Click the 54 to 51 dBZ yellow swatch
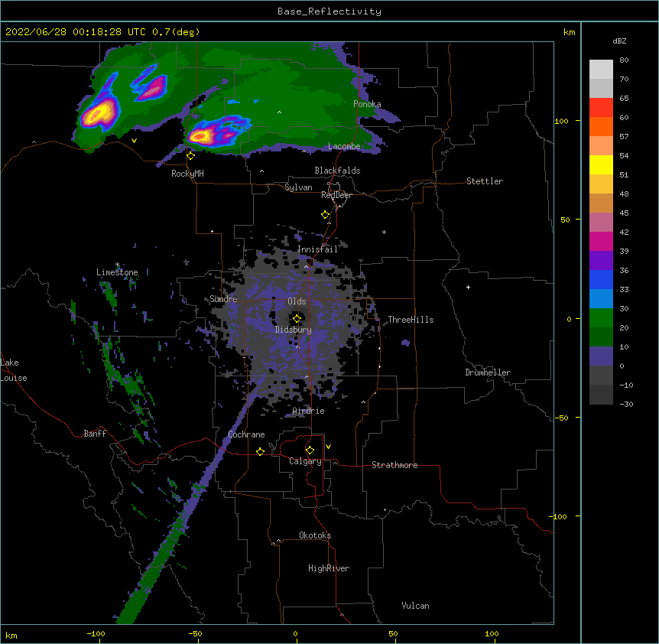 coord(601,164)
